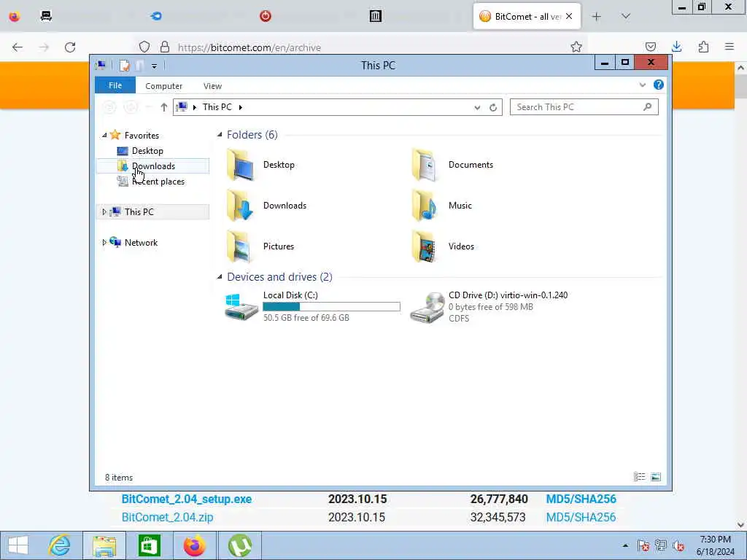Show site security lock info
The image size is (747, 560).
tap(165, 47)
